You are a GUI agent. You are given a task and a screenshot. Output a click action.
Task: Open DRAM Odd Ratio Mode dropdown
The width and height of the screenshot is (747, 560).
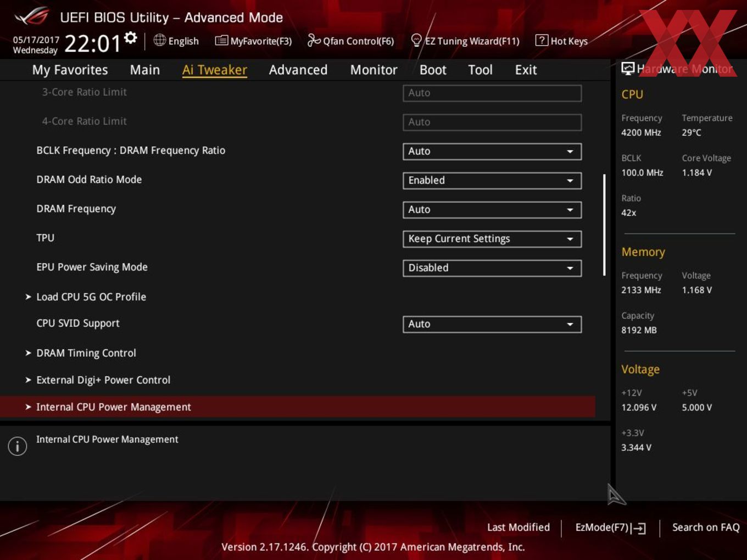tap(492, 181)
